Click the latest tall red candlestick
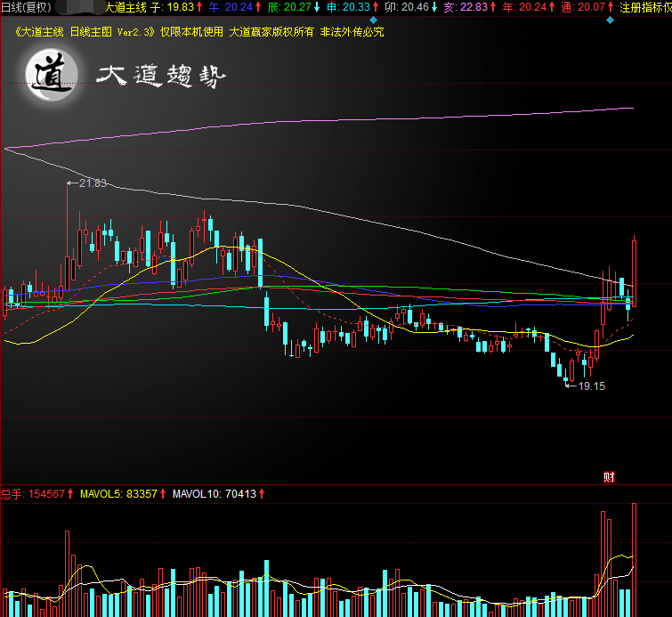672x617 pixels. click(x=635, y=272)
